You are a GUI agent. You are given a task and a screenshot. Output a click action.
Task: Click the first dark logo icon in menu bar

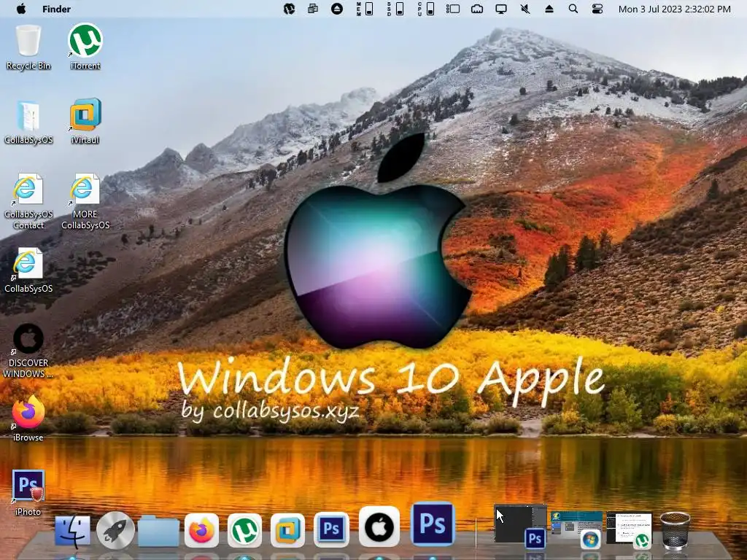click(289, 9)
